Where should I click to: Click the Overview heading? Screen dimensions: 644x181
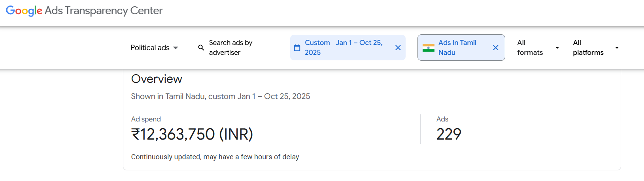pos(157,79)
